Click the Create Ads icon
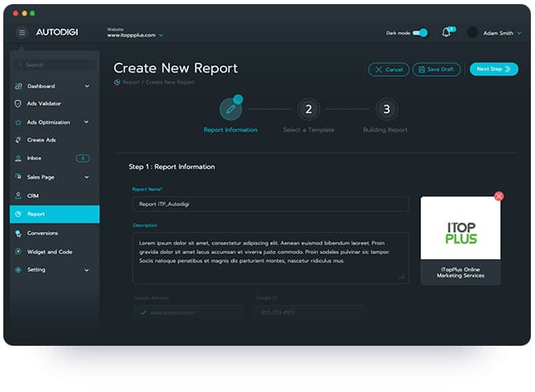 (18, 140)
